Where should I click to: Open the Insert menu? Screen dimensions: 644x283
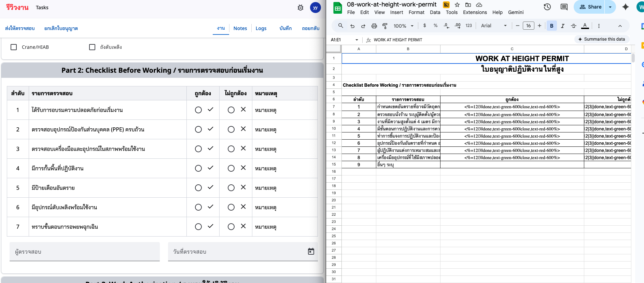coord(396,12)
